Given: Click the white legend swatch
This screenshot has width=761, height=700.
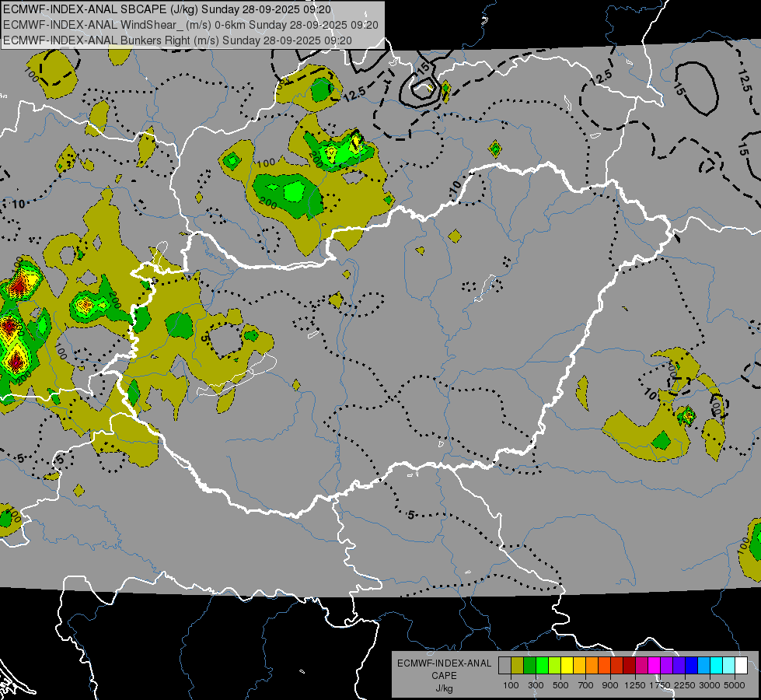Looking at the screenshot, I should click(x=741, y=666).
